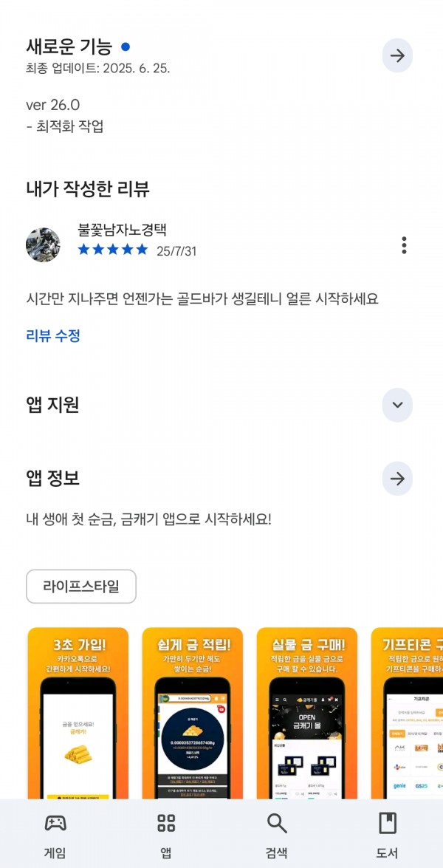
Task: Tap the 리뷰 수정 link
Action: click(53, 335)
